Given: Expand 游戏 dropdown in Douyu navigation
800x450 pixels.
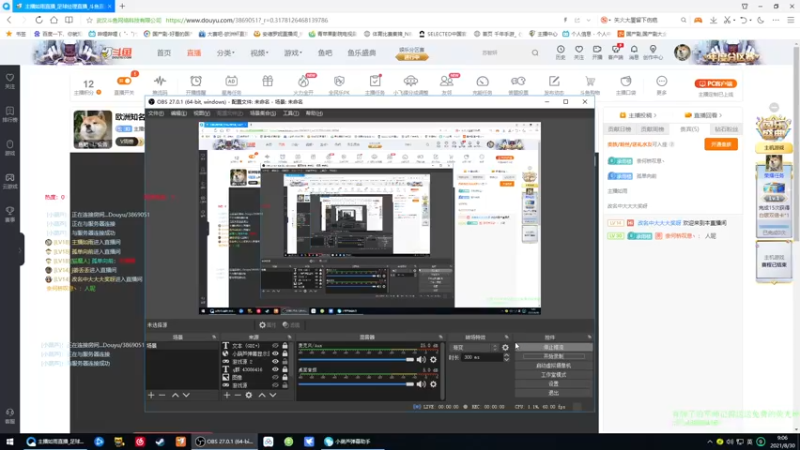Looking at the screenshot, I should 292,53.
